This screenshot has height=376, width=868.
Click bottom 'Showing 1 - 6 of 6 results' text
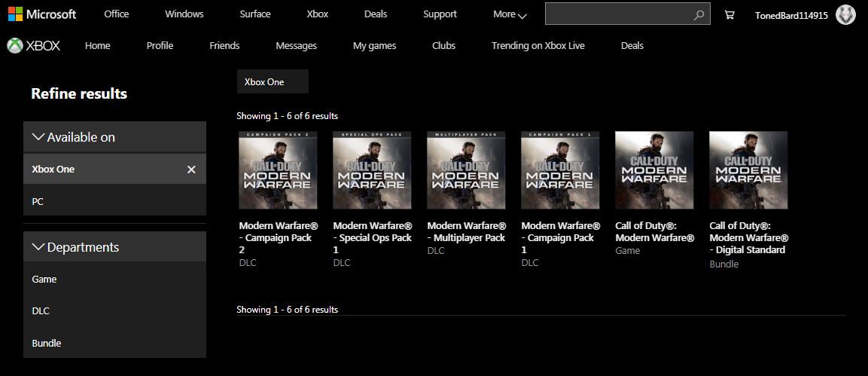(288, 310)
